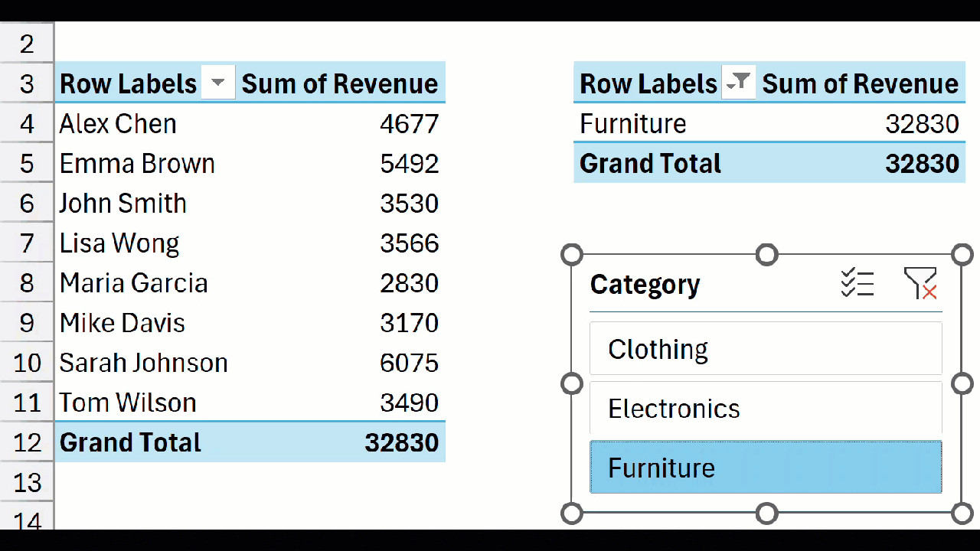Image resolution: width=980 pixels, height=551 pixels.
Task: Select the Furniture row label in right pivot
Action: 632,123
